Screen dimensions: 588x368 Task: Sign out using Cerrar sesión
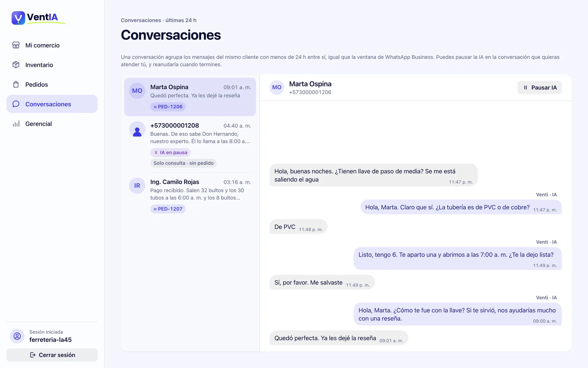point(52,355)
